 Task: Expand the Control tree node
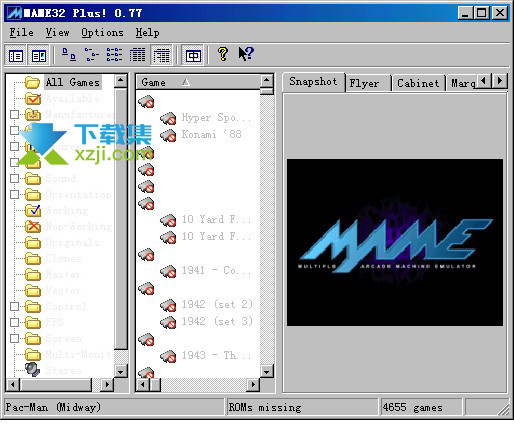click(x=14, y=306)
